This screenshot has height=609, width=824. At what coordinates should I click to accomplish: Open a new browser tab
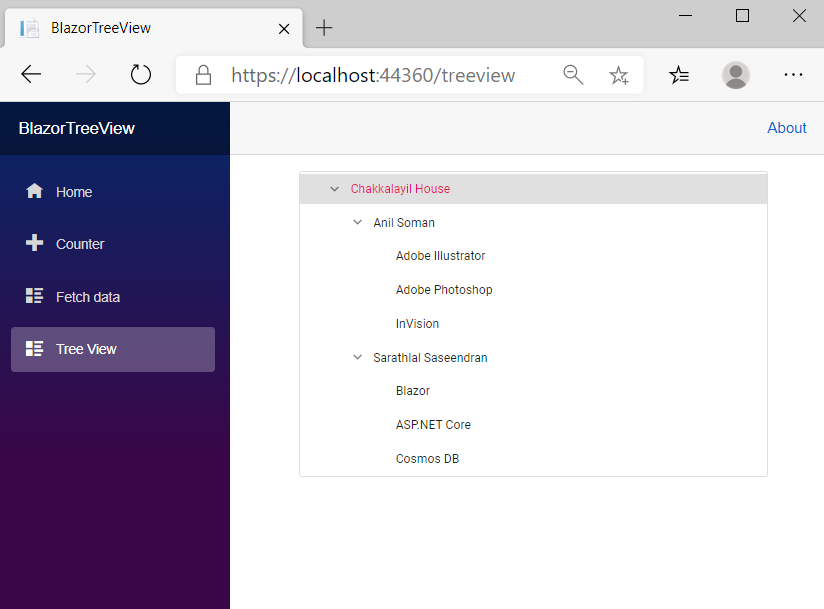click(324, 28)
